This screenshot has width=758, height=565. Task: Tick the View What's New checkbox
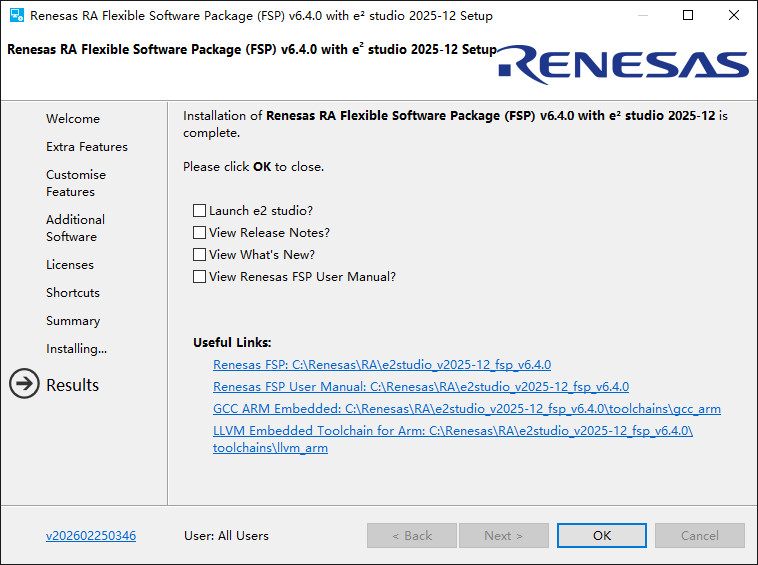click(199, 254)
